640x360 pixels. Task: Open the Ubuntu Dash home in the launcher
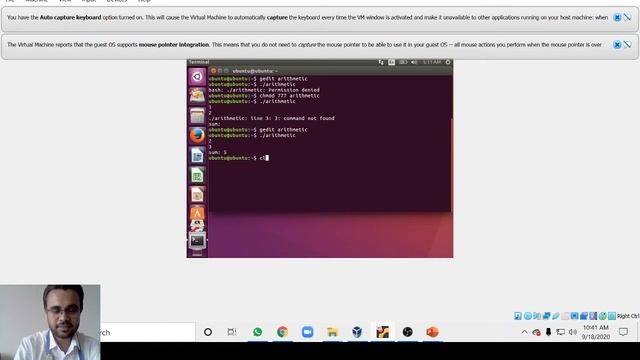(x=197, y=76)
